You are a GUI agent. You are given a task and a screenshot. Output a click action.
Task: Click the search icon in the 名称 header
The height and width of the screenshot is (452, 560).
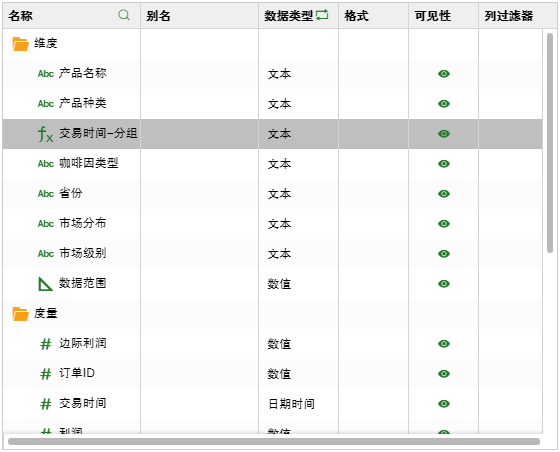click(x=124, y=15)
